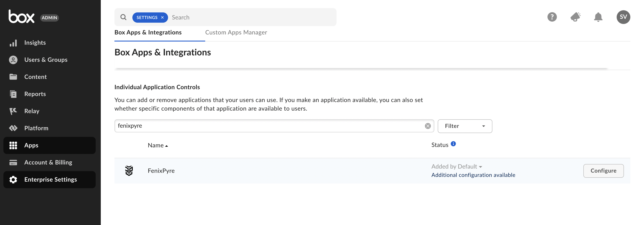Image resolution: width=644 pixels, height=225 pixels.
Task: Click the megaphone announcements icon
Action: click(x=575, y=17)
